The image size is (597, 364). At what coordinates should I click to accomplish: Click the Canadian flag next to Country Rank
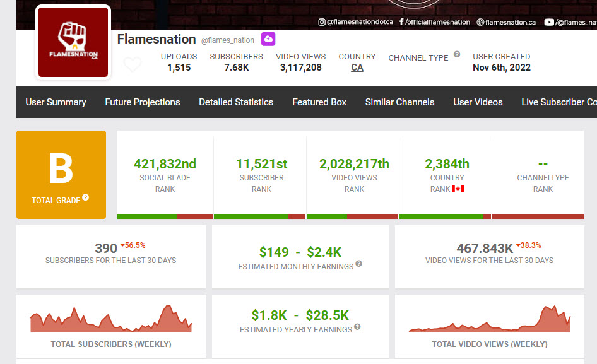point(458,189)
